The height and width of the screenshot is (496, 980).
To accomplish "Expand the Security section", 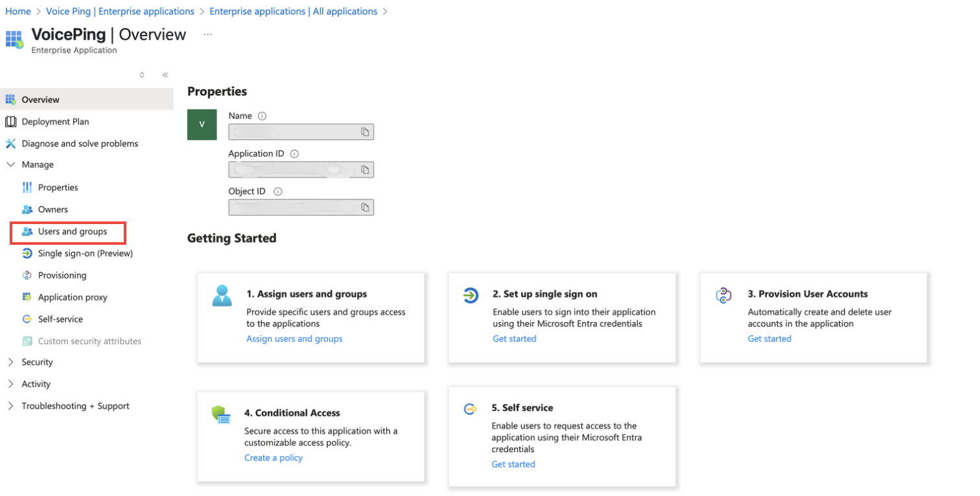I will click(x=10, y=363).
